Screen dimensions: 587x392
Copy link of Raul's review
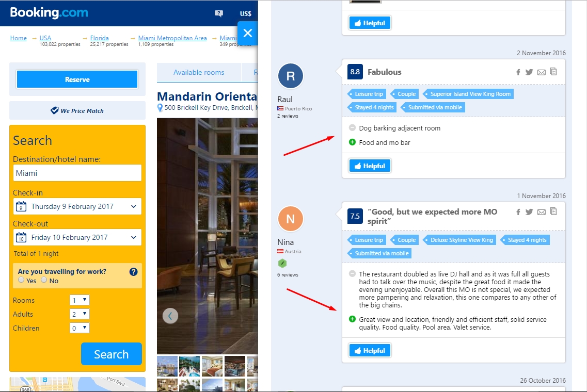tap(553, 72)
